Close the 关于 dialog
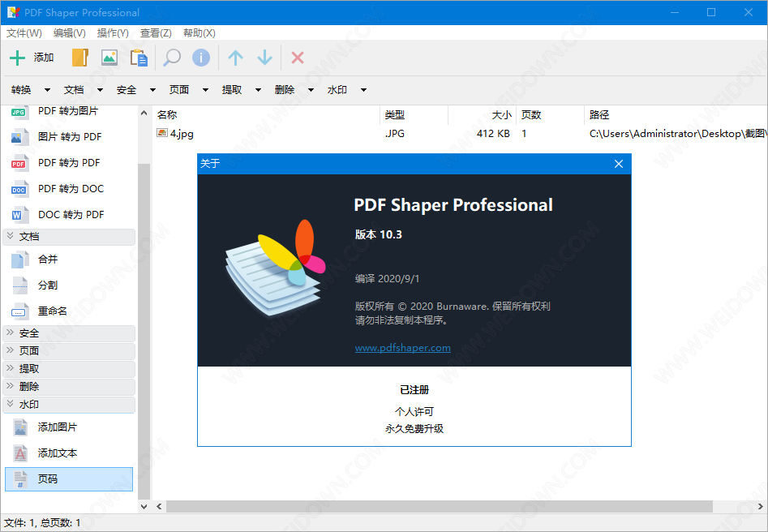Screen dimensions: 768x532 tap(619, 164)
